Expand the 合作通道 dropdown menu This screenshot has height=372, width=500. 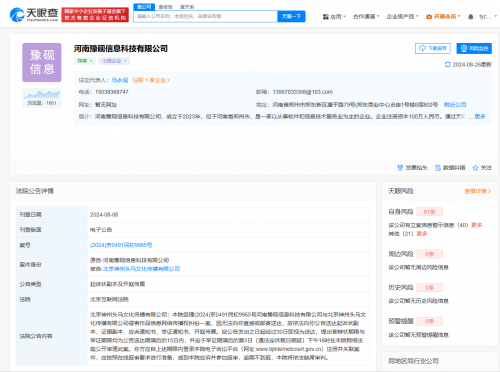tap(366, 16)
